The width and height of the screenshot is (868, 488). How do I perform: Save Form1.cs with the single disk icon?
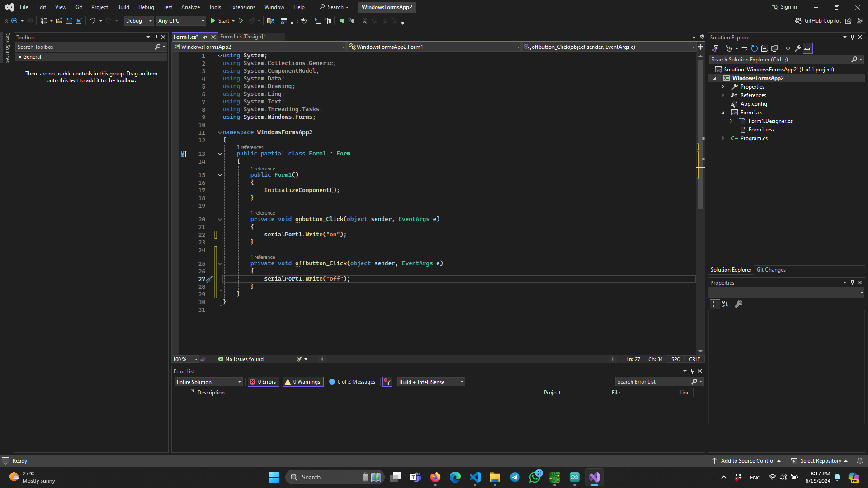click(x=69, y=21)
